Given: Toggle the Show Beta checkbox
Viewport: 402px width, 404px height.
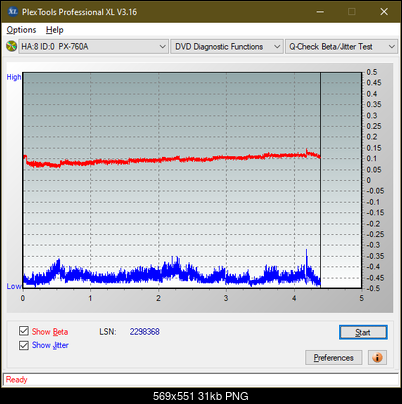Looking at the screenshot, I should point(24,331).
